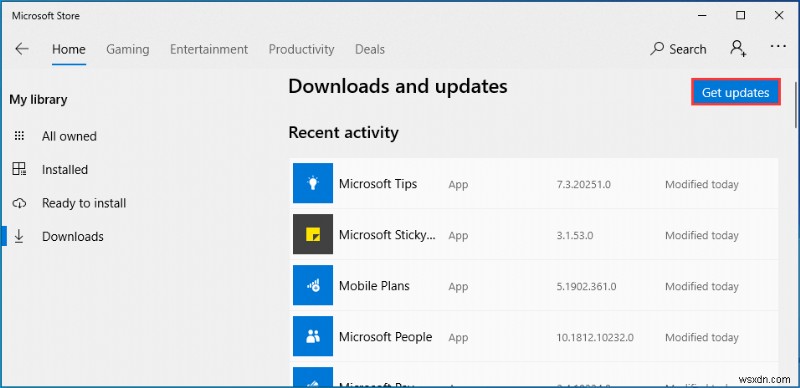Select All owned in My library
This screenshot has width=800, height=388.
[69, 136]
